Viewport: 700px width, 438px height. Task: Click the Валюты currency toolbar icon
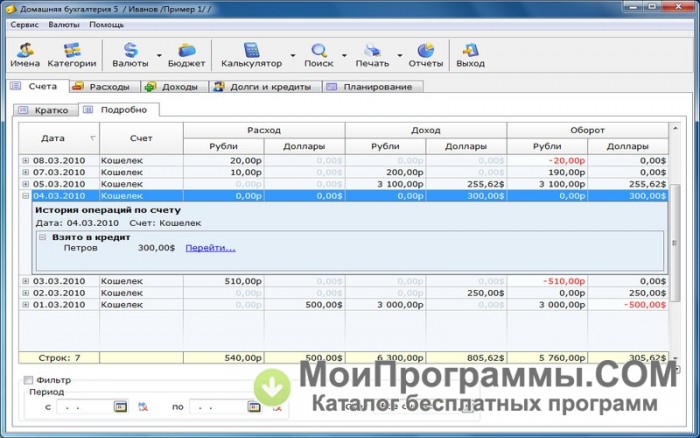(130, 54)
